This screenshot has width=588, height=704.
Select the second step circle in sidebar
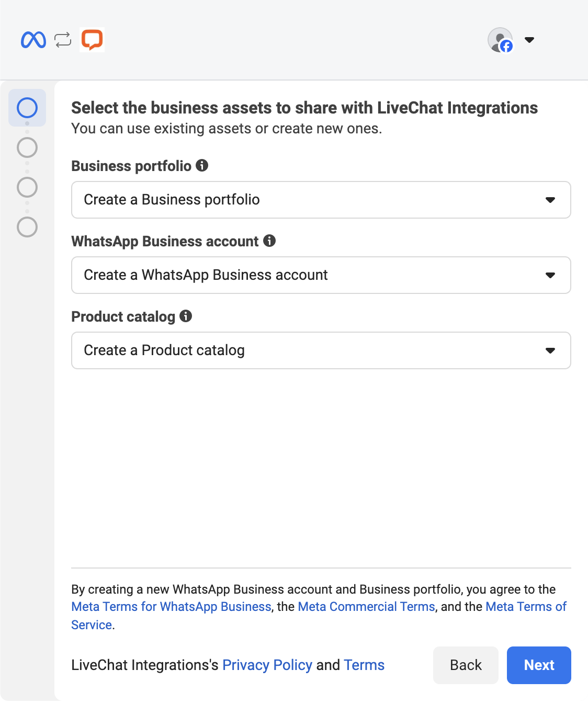(x=27, y=147)
